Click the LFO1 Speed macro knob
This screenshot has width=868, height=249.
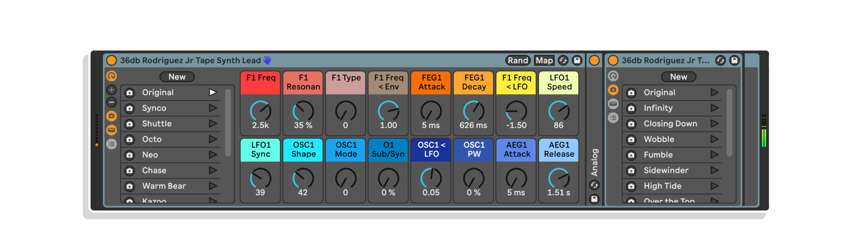(x=559, y=111)
